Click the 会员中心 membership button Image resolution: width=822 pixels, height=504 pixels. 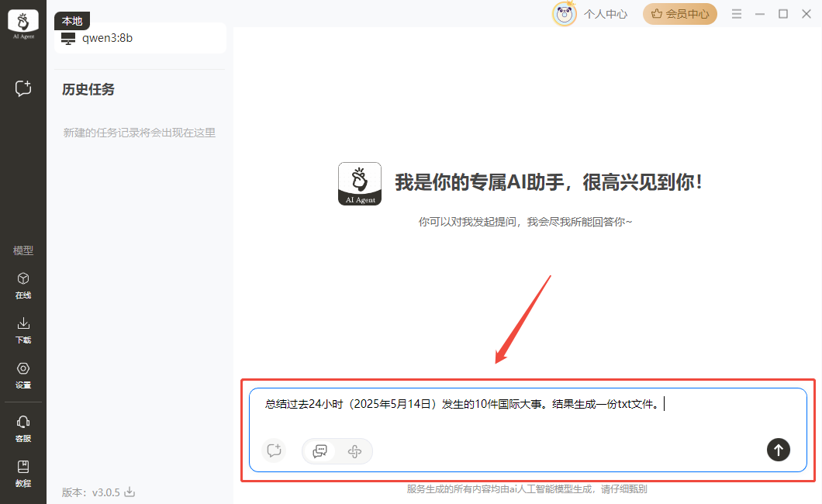680,14
